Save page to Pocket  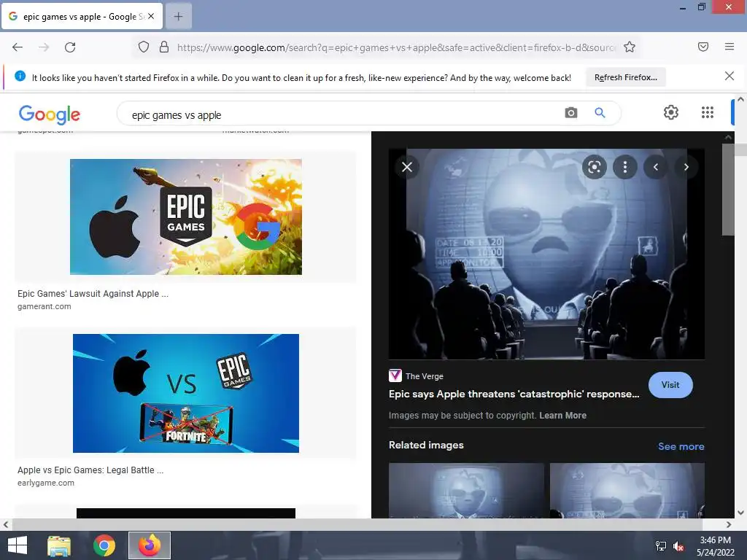click(703, 47)
